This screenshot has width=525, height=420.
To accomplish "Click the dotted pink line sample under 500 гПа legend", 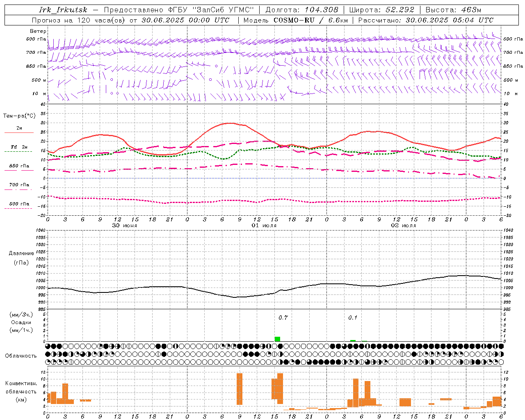I will 18,208.
